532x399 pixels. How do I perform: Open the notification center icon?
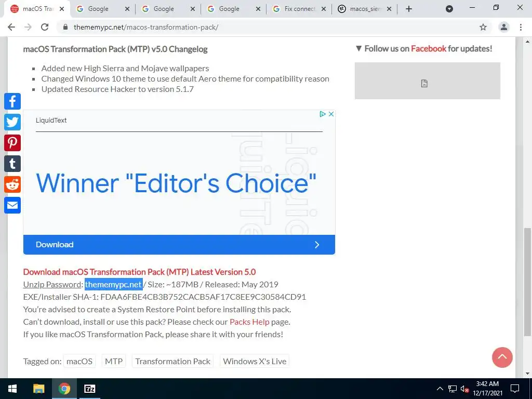(515, 389)
